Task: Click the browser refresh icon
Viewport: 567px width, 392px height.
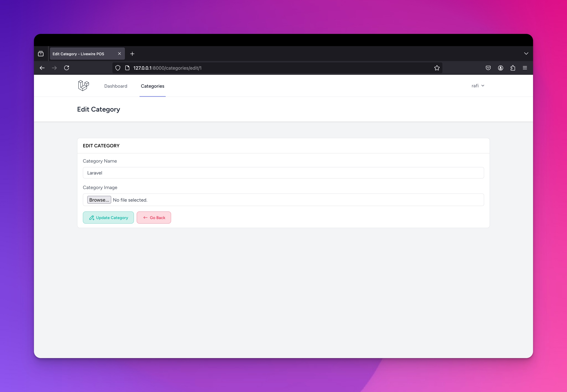Action: pyautogui.click(x=66, y=67)
